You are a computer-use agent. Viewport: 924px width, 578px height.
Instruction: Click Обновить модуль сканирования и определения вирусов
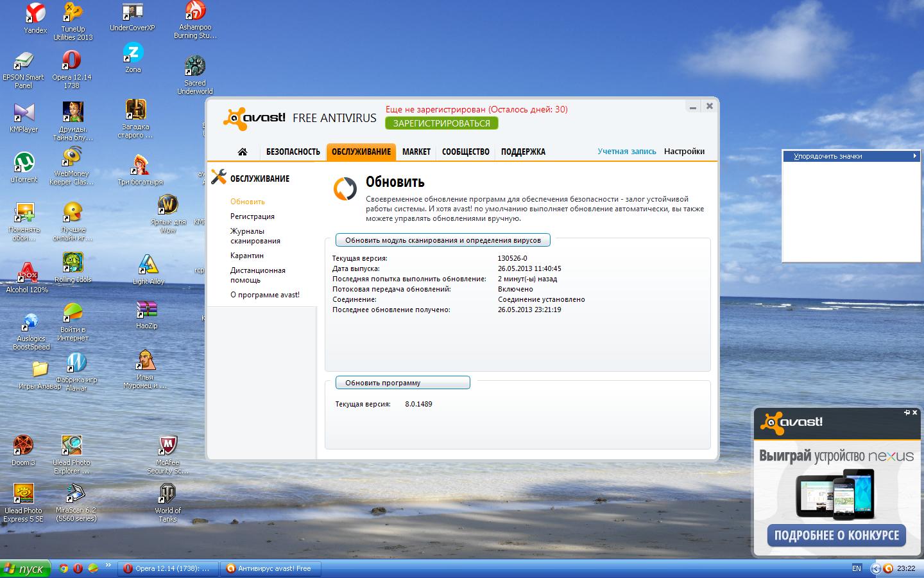click(x=443, y=240)
